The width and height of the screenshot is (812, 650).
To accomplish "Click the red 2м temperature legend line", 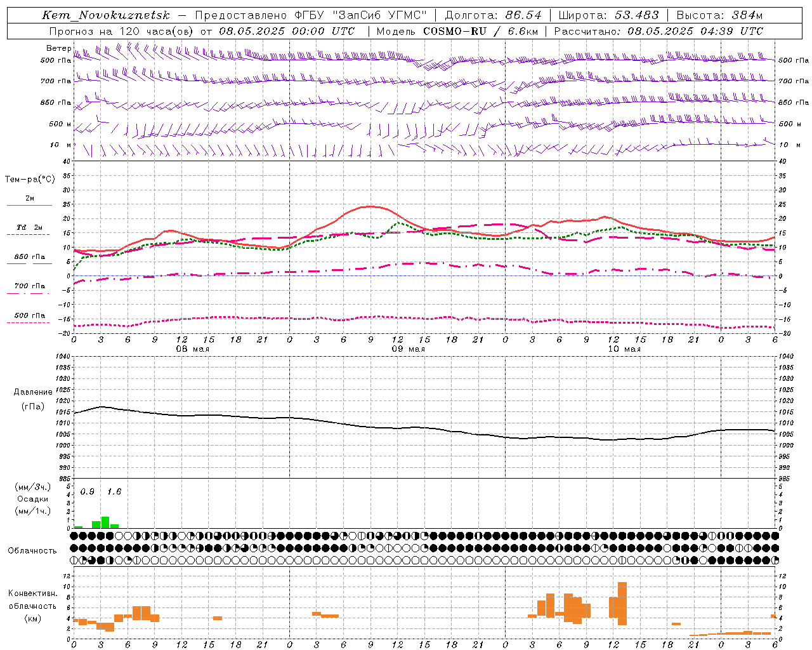I will [29, 205].
